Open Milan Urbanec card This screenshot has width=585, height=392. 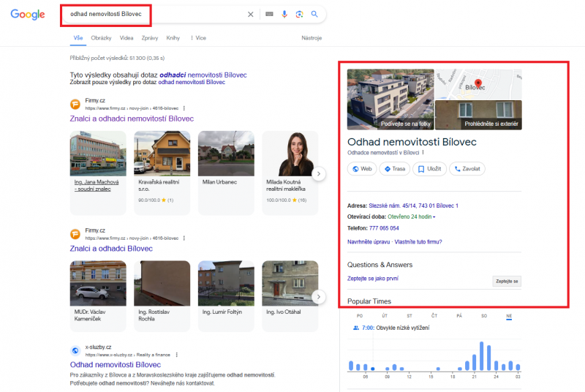tap(226, 173)
